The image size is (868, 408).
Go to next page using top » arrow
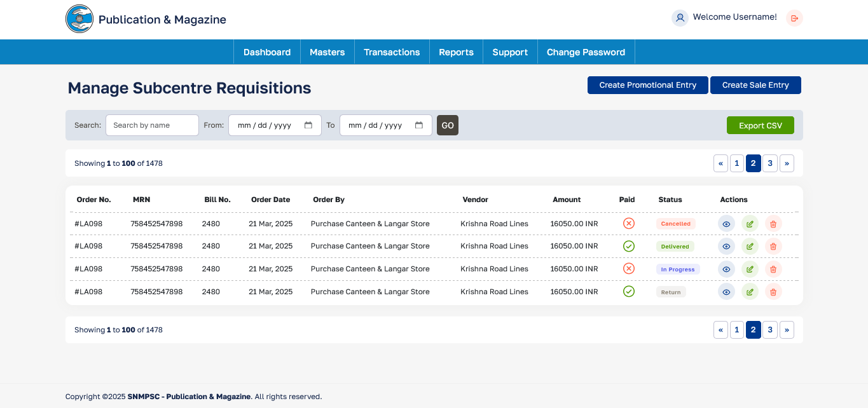coord(787,163)
